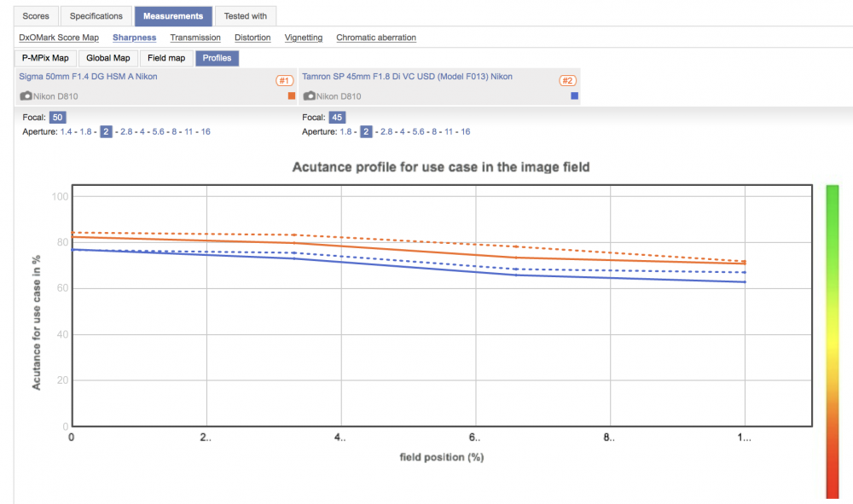
Task: Click the 'Acutance for use case in %' axis label
Action: (37, 323)
